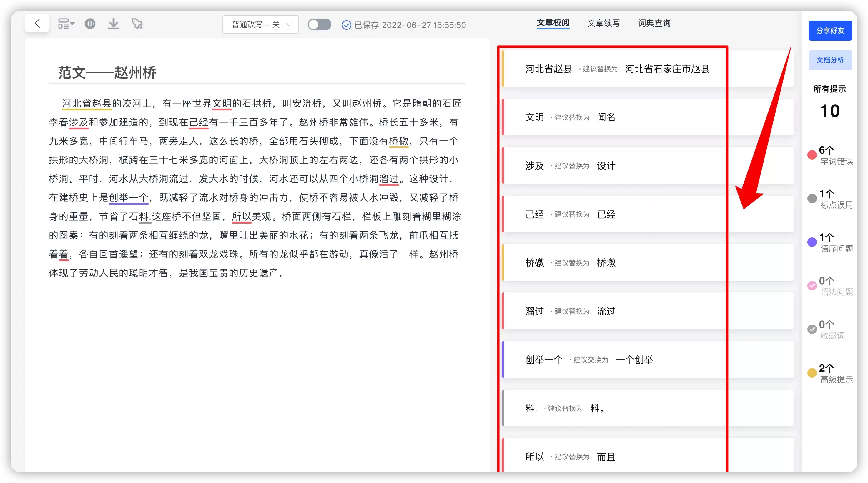This screenshot has height=483, width=868.
Task: Open the 词典查询 tab
Action: [x=654, y=23]
